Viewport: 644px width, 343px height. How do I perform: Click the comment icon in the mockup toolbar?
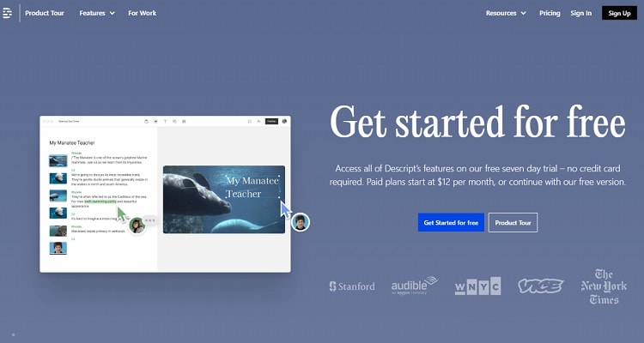249,122
